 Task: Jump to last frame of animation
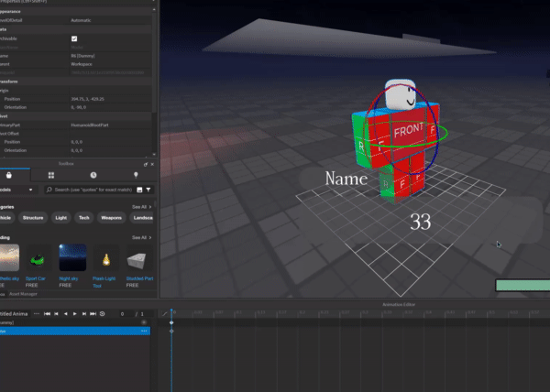[x=93, y=314]
